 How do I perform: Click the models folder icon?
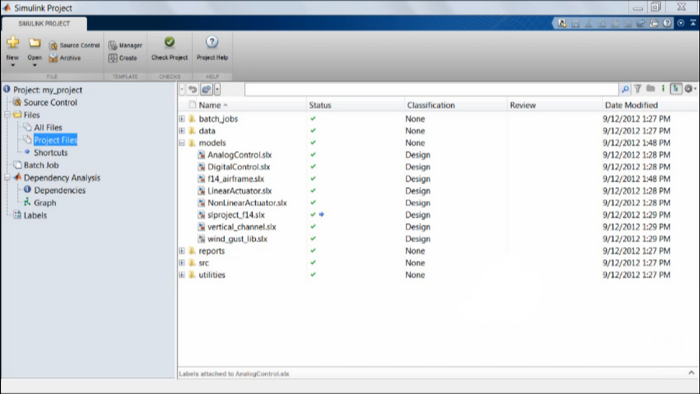192,143
